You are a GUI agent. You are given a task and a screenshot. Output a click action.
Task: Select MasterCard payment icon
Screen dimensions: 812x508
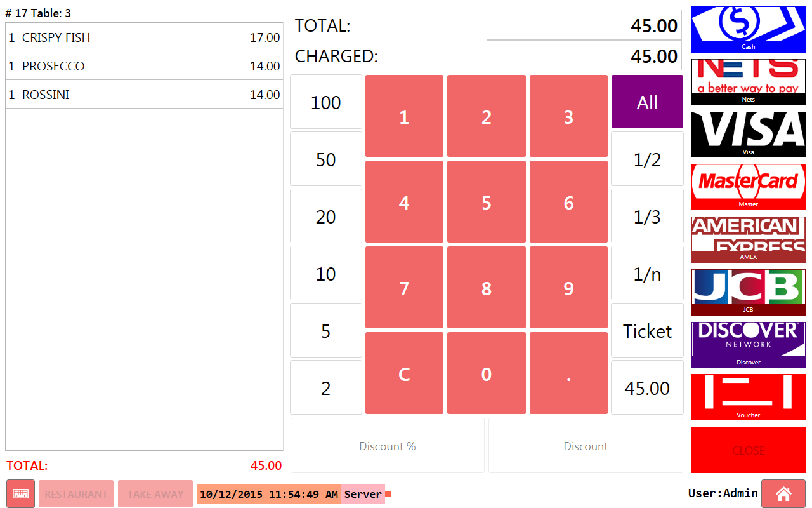click(x=748, y=187)
